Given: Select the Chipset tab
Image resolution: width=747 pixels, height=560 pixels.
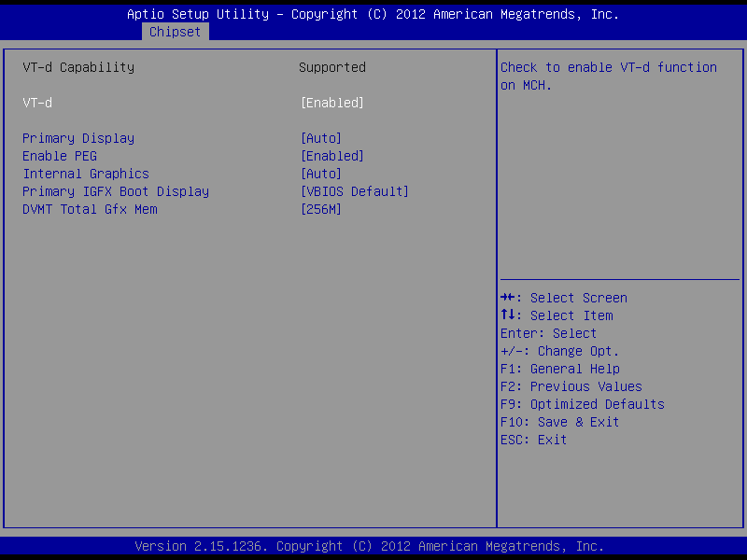Looking at the screenshot, I should click(x=175, y=32).
